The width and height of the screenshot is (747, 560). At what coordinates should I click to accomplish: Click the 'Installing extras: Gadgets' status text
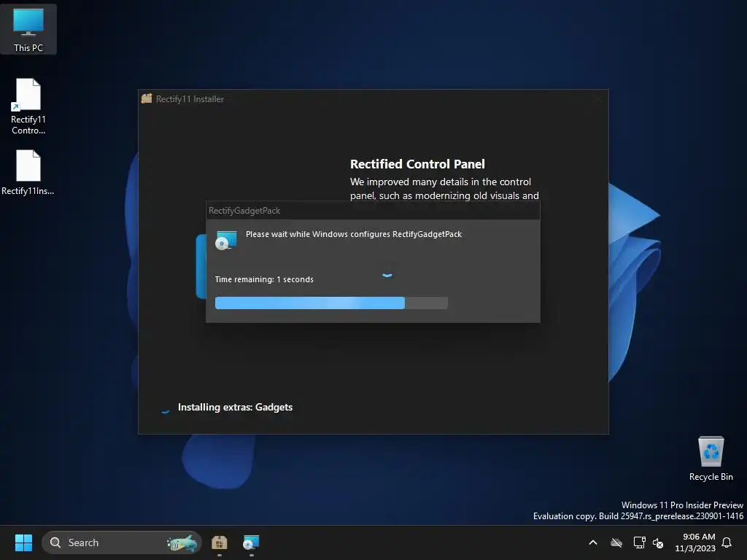(235, 407)
